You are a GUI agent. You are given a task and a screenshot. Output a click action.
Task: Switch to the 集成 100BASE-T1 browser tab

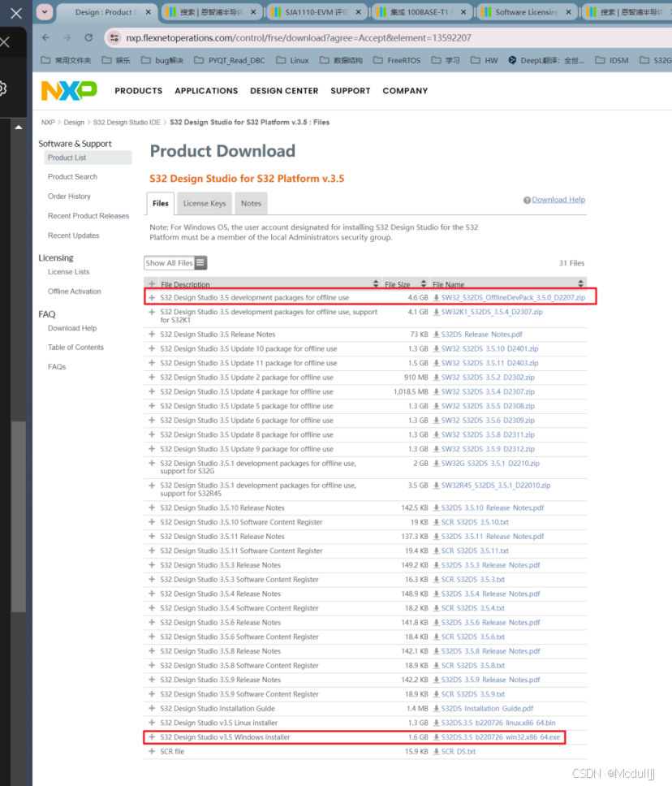pos(420,12)
